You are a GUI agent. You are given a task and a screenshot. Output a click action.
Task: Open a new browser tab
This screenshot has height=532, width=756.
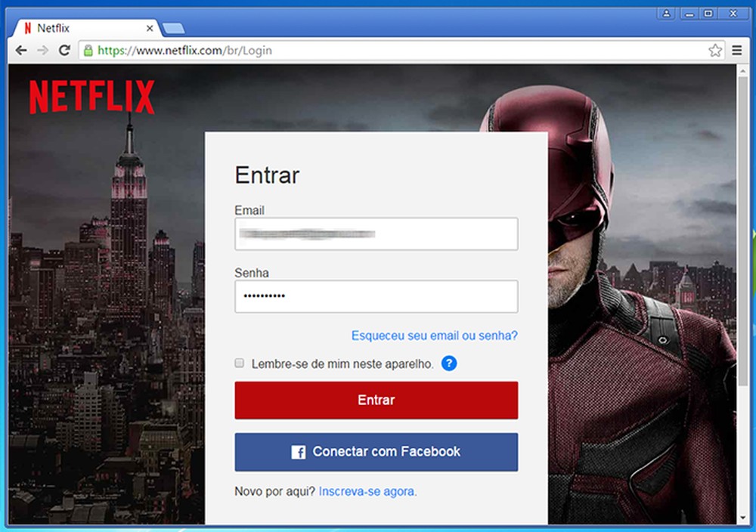click(x=175, y=28)
